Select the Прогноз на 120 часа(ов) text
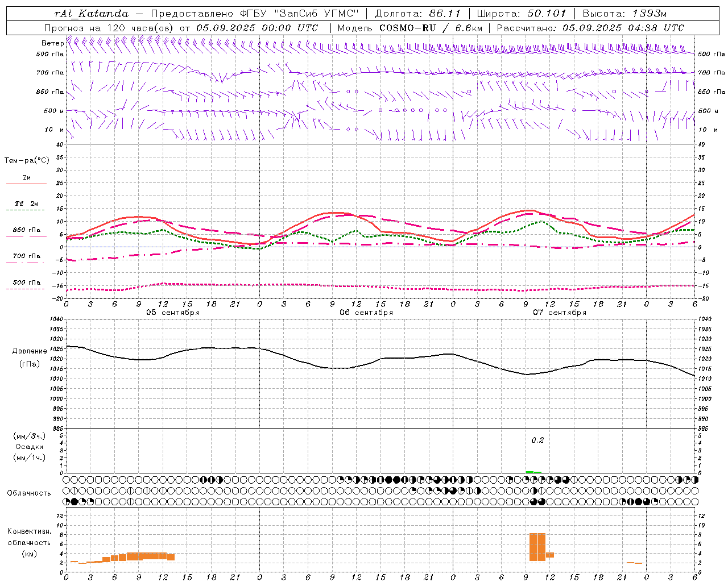Image resolution: width=728 pixels, height=582 pixels. pyautogui.click(x=109, y=28)
